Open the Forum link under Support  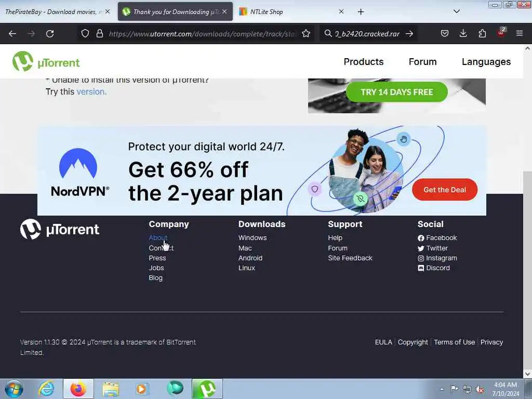[x=338, y=248]
